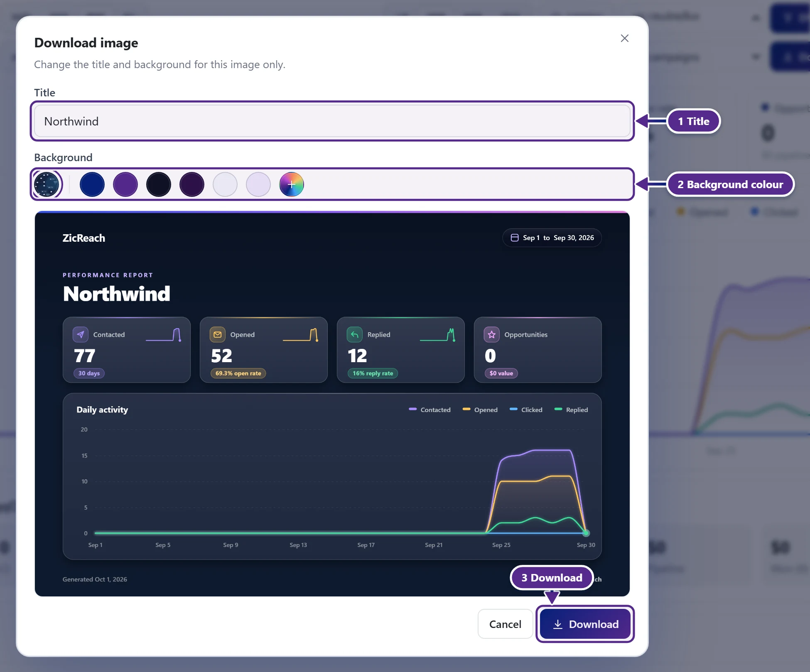810x672 pixels.
Task: Click the Download button
Action: click(585, 624)
